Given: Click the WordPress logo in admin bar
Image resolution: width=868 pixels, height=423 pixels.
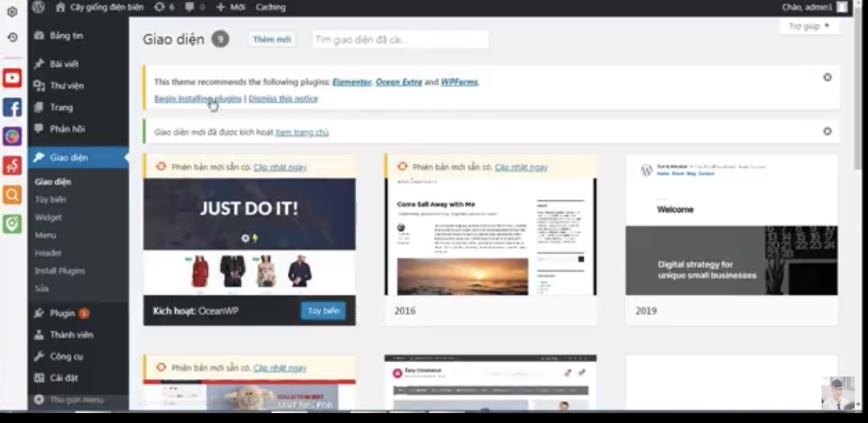Looking at the screenshot, I should click(x=38, y=7).
